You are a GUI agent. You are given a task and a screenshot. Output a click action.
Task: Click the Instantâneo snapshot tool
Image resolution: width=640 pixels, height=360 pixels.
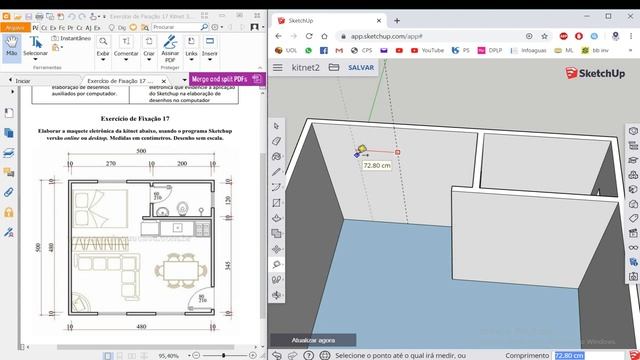71,38
